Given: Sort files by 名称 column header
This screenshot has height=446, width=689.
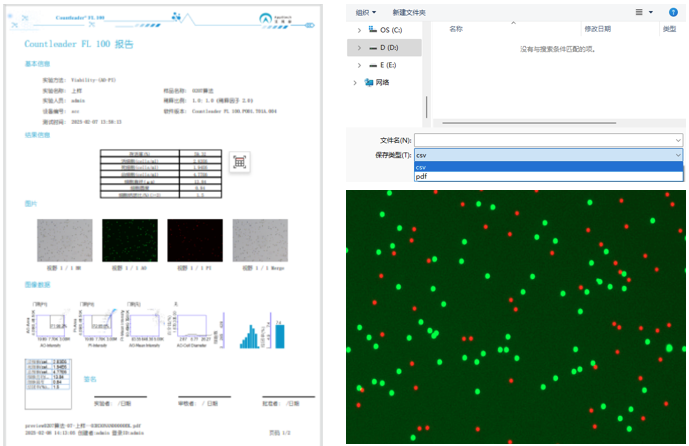Looking at the screenshot, I should tap(456, 29).
